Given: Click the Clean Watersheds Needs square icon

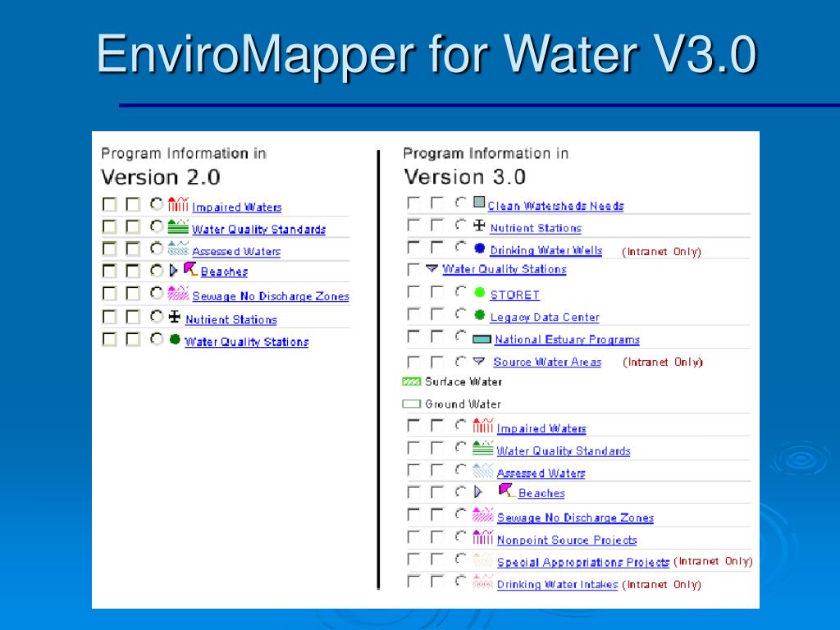Looking at the screenshot, I should [479, 203].
